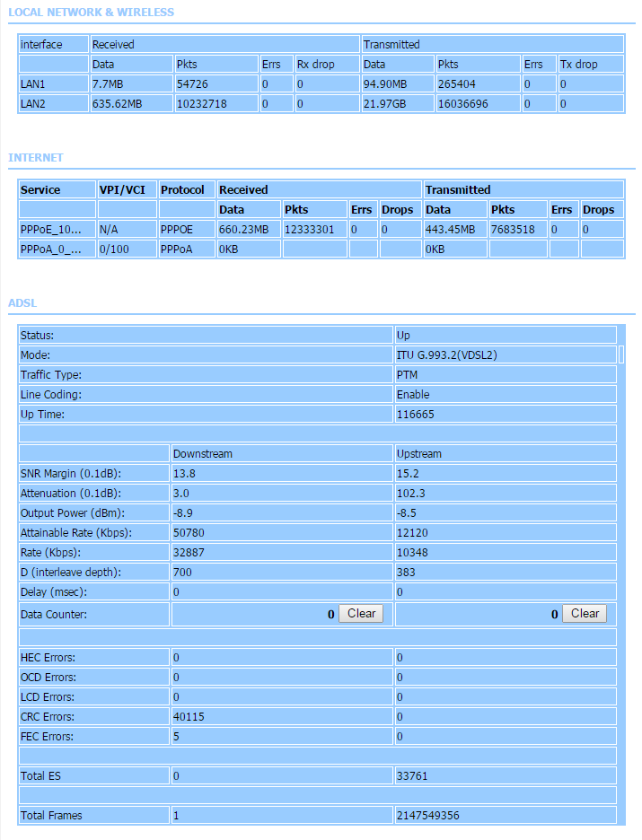Click the Rx drop column header
The height and width of the screenshot is (840, 642).
[326, 65]
